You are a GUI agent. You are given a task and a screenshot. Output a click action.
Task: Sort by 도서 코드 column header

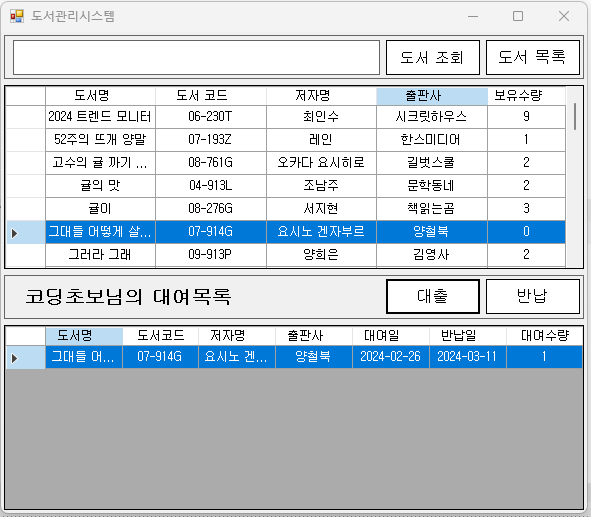tap(211, 96)
